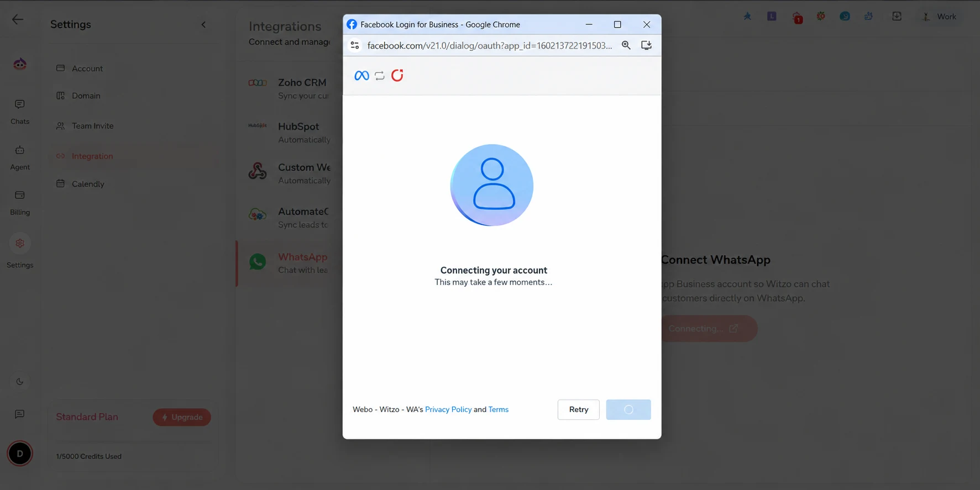Image resolution: width=980 pixels, height=490 pixels.
Task: Click the downloads icon in browser toolbar
Action: point(897,17)
